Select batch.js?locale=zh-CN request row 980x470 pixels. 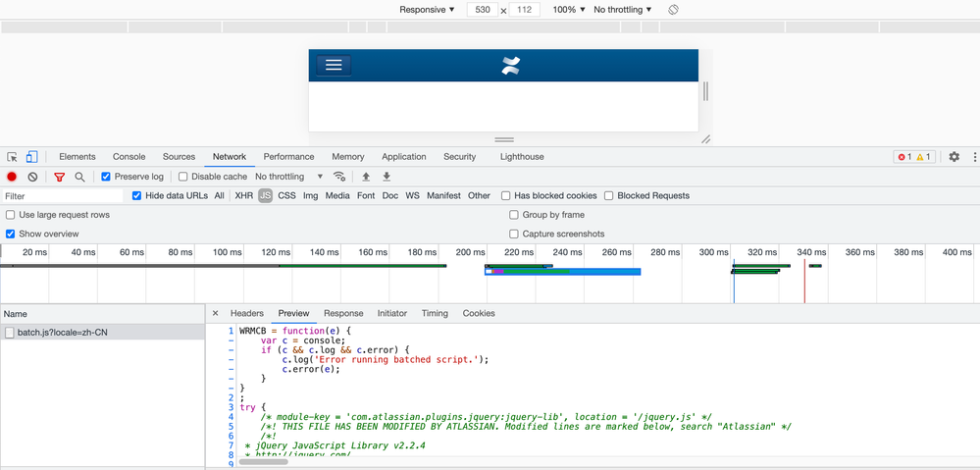102,333
